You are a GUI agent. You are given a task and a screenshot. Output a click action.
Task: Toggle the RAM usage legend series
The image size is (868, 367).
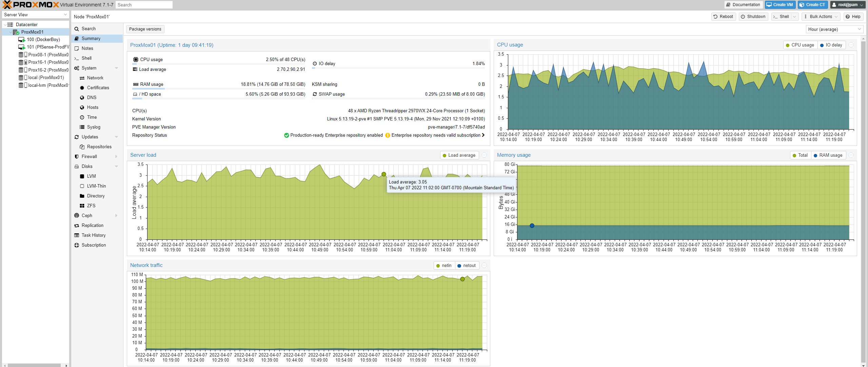coord(828,155)
